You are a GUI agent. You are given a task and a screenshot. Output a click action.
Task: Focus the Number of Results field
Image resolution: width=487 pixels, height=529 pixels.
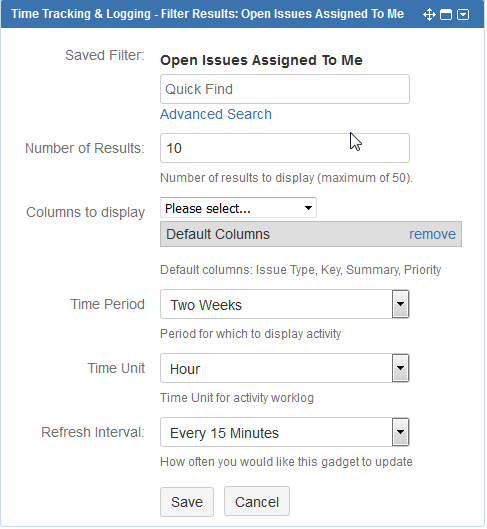point(286,148)
